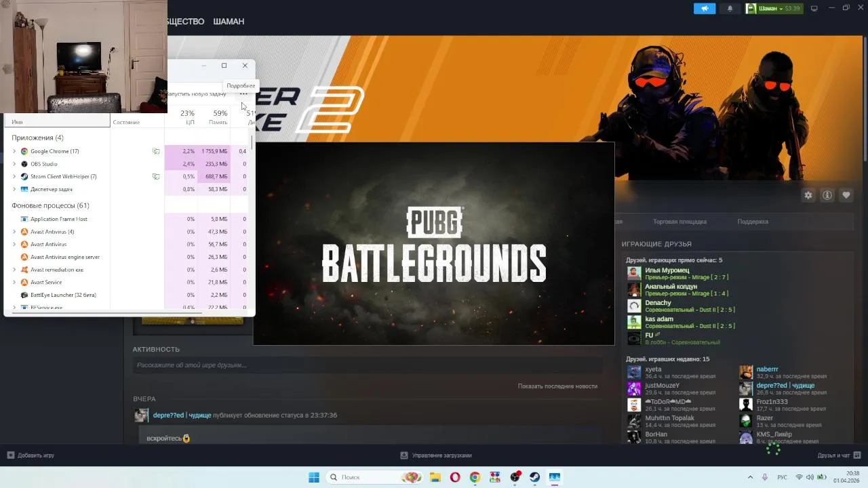Click naberrr friend entry
This screenshot has width=868, height=488.
click(x=783, y=372)
